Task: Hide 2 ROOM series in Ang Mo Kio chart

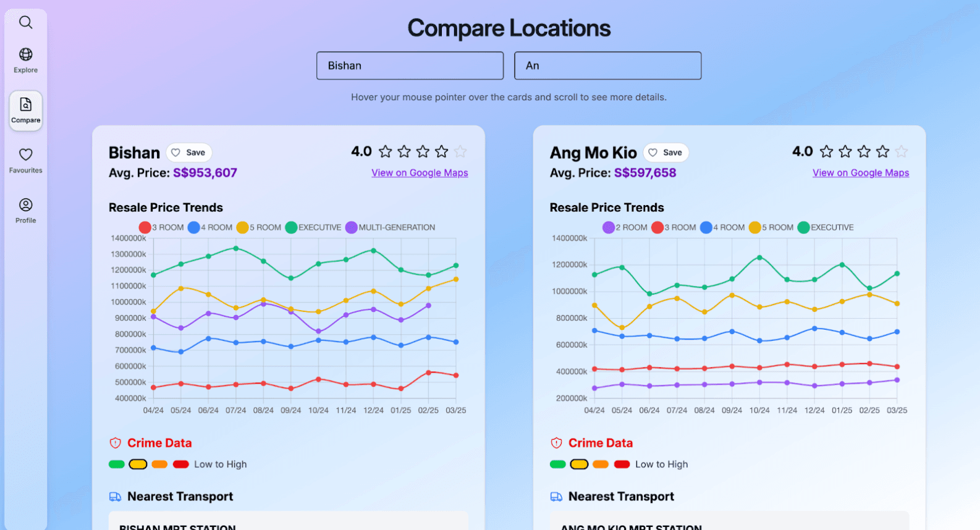Action: coord(609,227)
